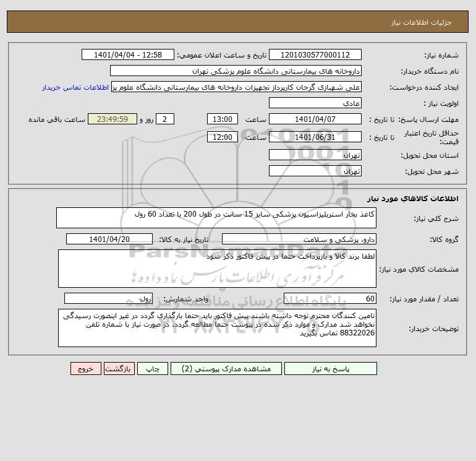Click the جزئیات اطلاعات نیاز header title

pyautogui.click(x=422, y=22)
